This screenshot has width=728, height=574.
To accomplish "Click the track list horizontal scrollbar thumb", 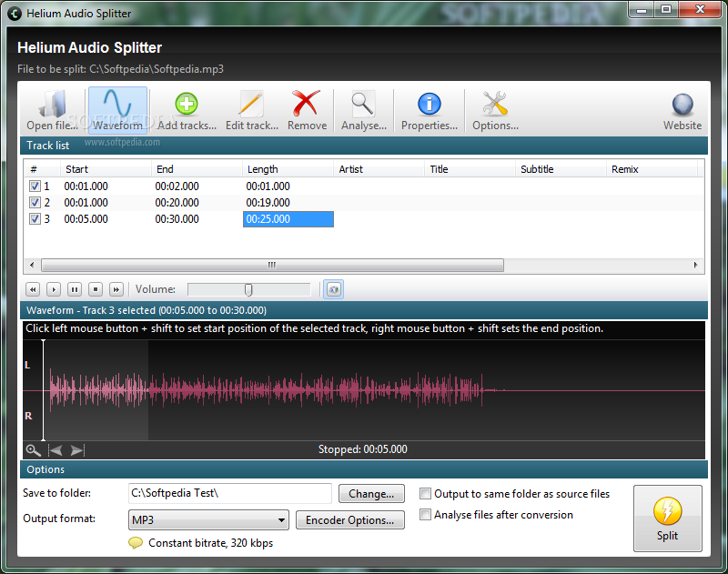I will 272,265.
